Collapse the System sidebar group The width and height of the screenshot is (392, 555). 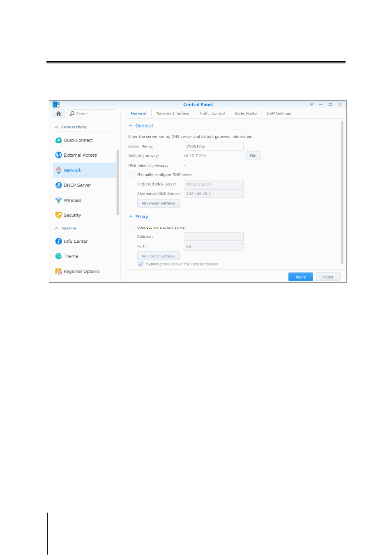pyautogui.click(x=57, y=228)
